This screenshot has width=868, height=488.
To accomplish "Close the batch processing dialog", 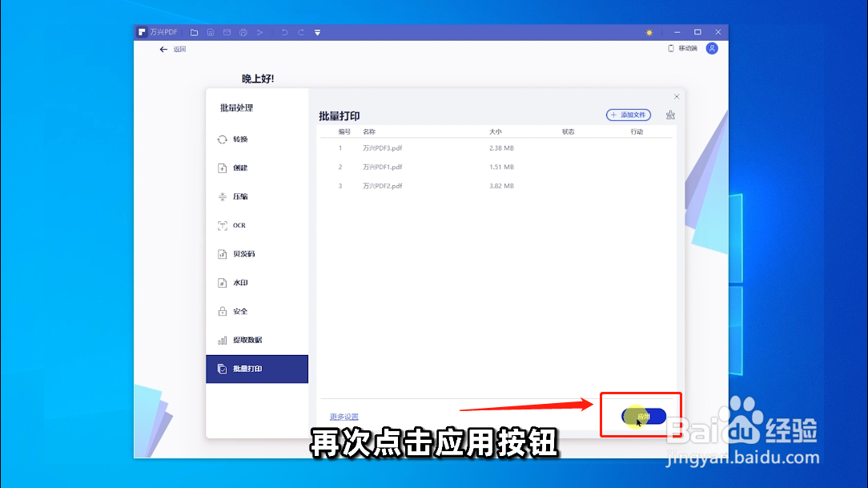I will 677,96.
